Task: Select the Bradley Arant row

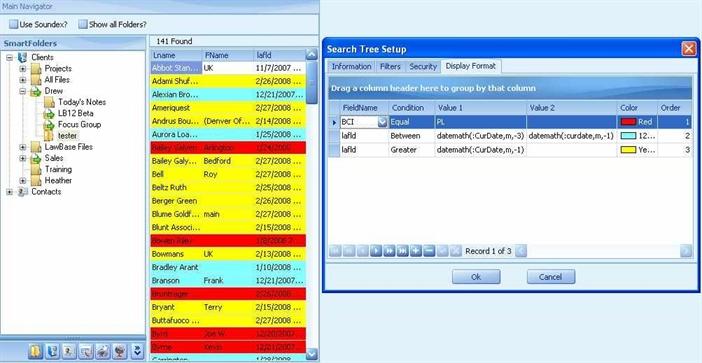Action: (228, 267)
